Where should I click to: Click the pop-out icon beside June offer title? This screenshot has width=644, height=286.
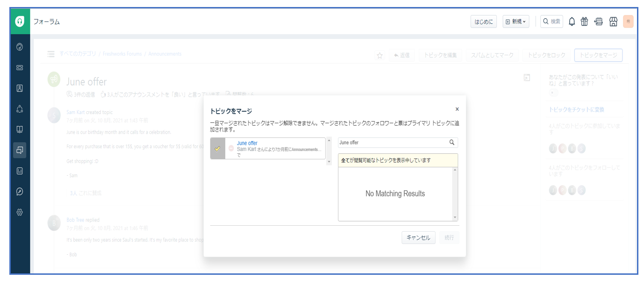coord(527,78)
